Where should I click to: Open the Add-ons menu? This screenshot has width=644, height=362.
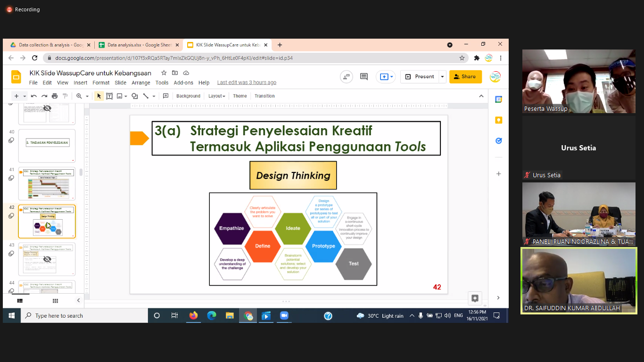(183, 82)
